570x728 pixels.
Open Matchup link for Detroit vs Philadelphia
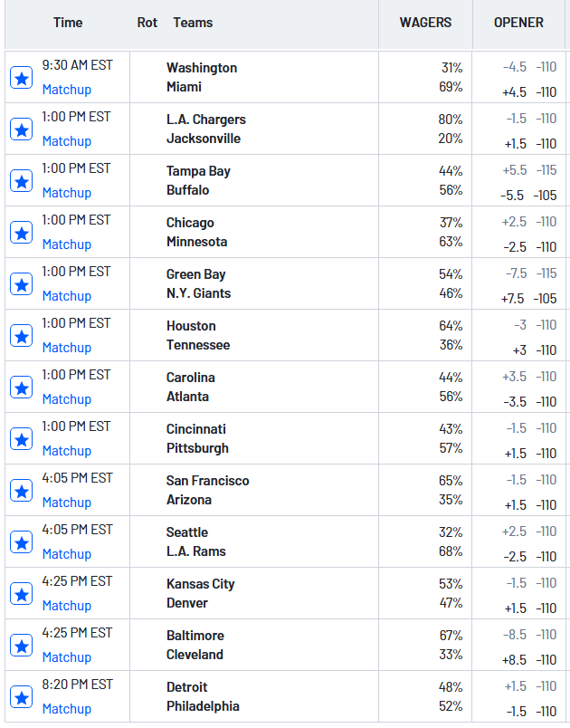tap(67, 709)
